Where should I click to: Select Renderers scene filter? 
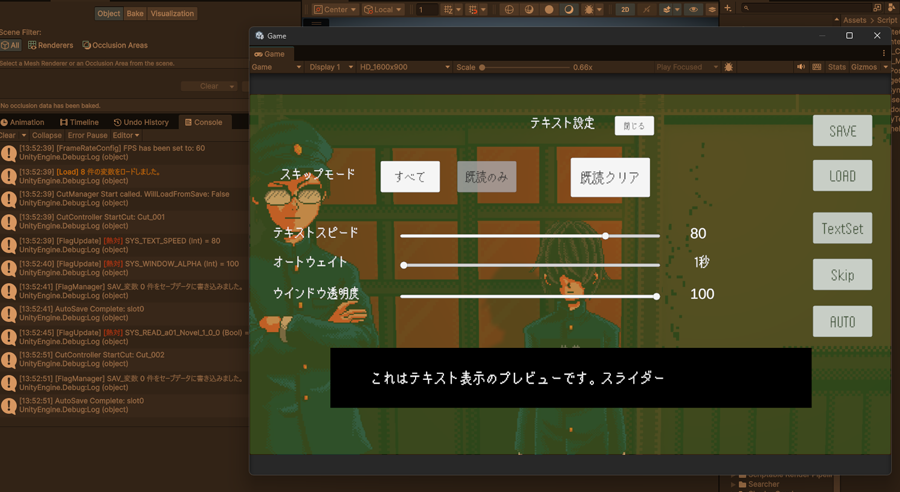tap(51, 45)
